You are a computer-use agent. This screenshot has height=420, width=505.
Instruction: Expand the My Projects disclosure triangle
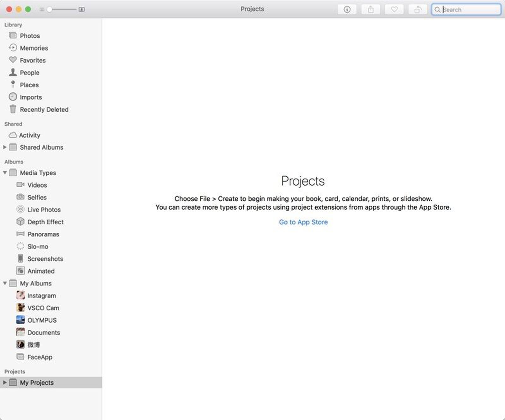pos(5,382)
